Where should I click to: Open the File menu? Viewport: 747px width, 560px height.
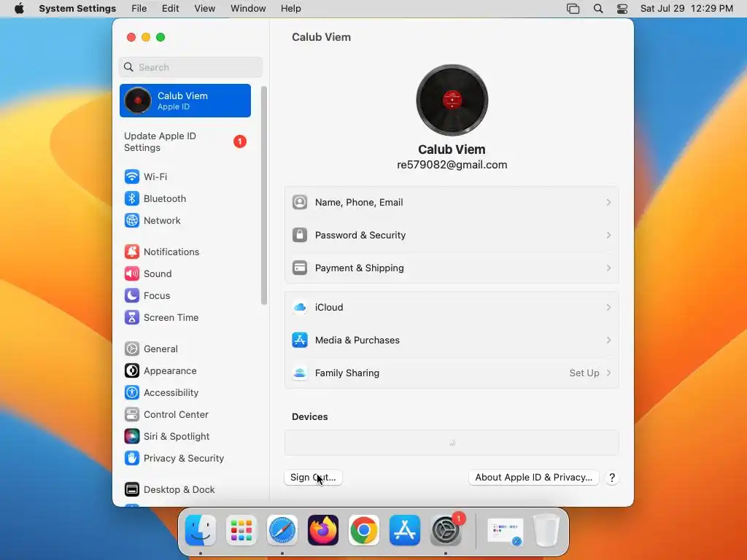tap(139, 9)
